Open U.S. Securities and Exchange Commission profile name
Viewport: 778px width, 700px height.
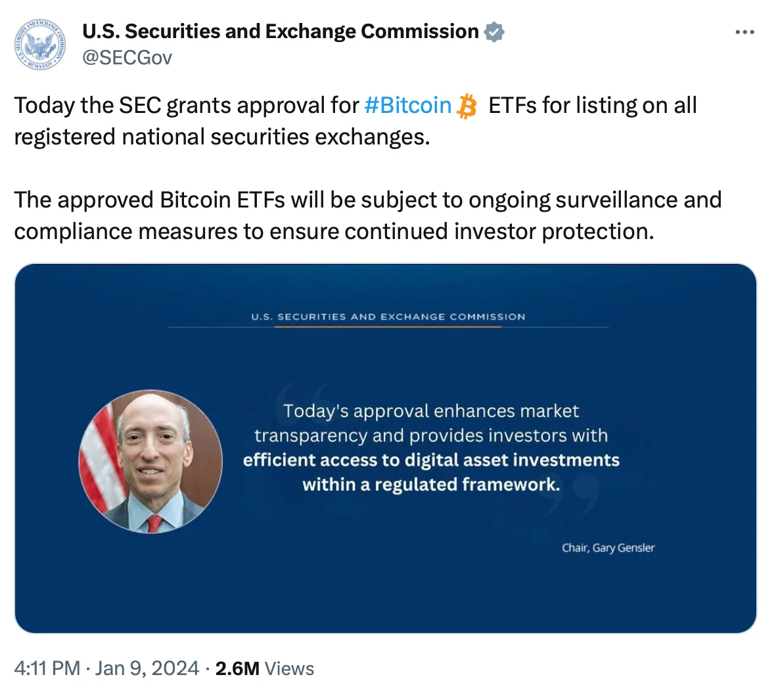pos(281,32)
